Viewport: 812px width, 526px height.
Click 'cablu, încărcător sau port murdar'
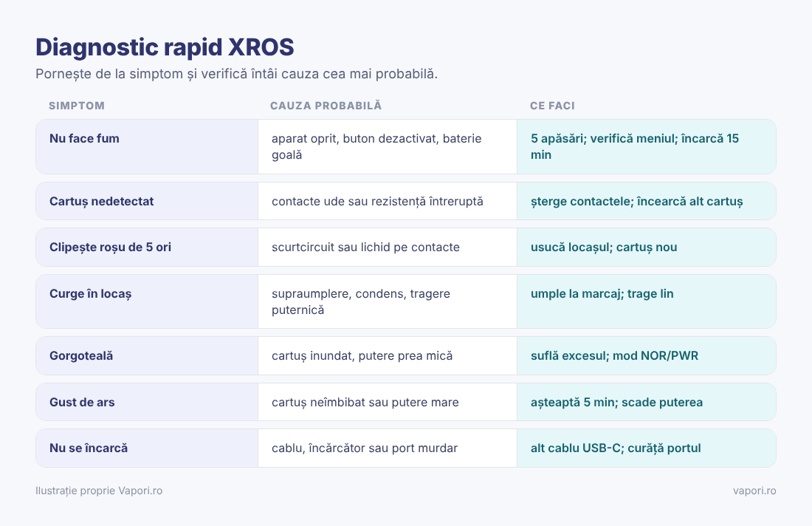point(365,448)
